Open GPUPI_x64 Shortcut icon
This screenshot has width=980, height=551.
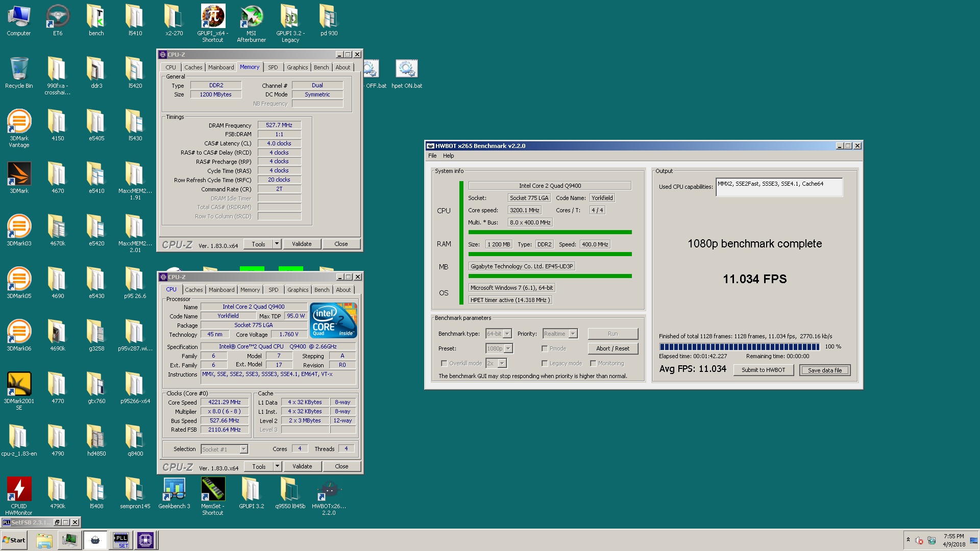213,23
